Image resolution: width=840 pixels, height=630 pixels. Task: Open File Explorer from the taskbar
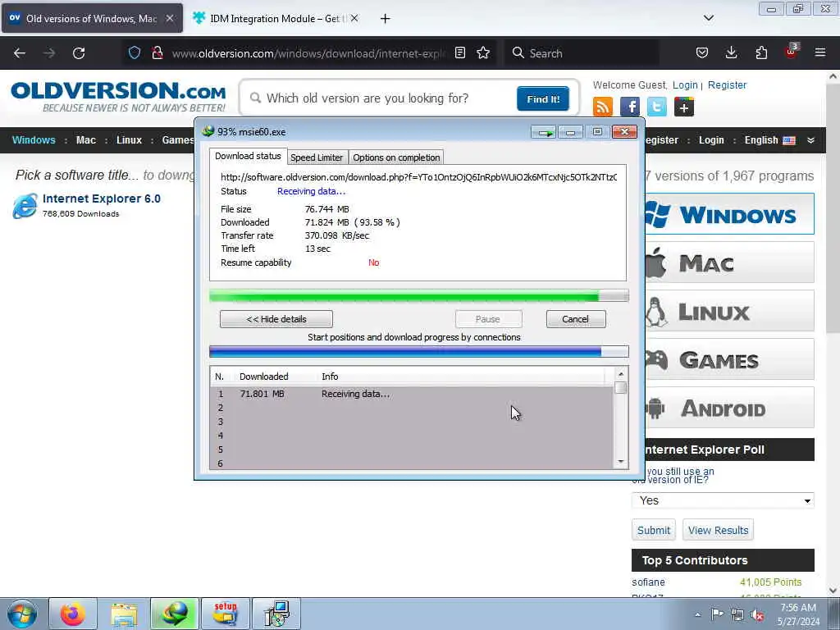pos(124,614)
